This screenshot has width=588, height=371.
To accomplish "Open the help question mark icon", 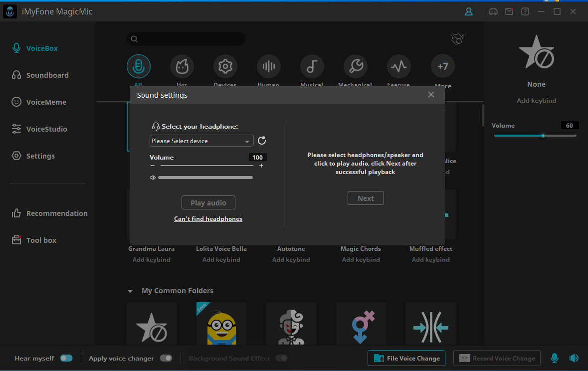I will (x=525, y=11).
